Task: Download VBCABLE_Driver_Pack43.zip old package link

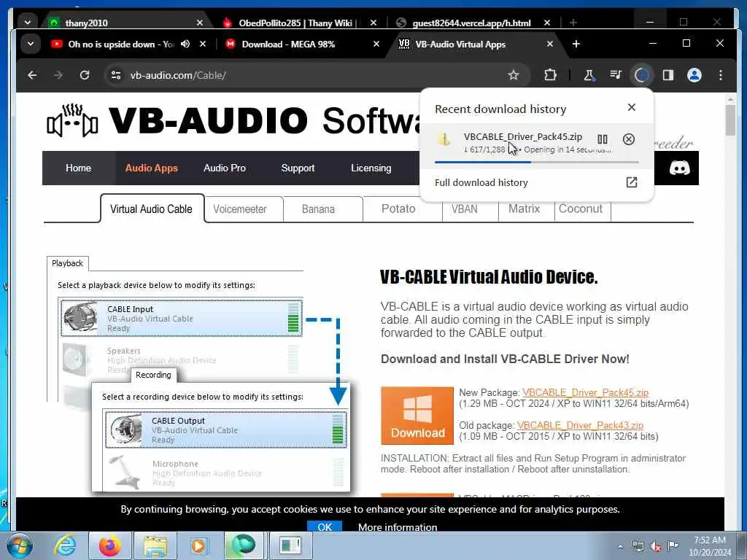Action: [x=580, y=425]
